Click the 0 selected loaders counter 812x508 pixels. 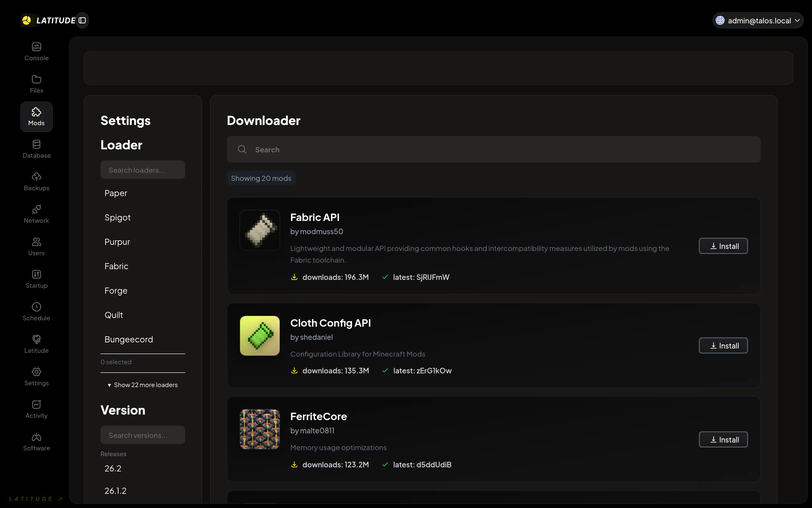pyautogui.click(x=116, y=362)
